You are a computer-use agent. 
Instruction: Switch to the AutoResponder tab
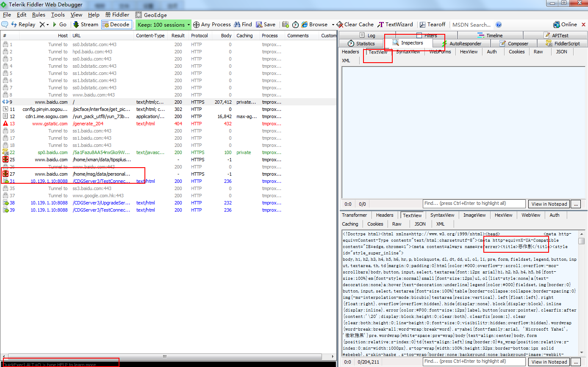(x=461, y=44)
